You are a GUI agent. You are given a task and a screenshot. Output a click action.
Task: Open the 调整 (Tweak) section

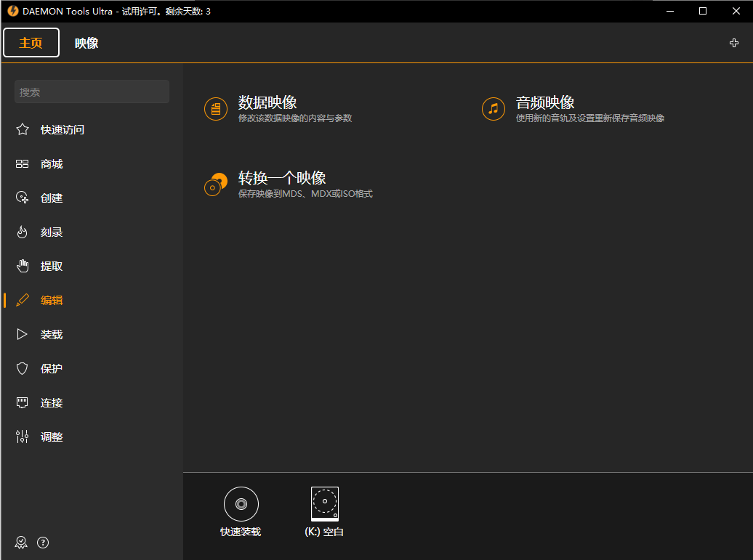pos(51,436)
